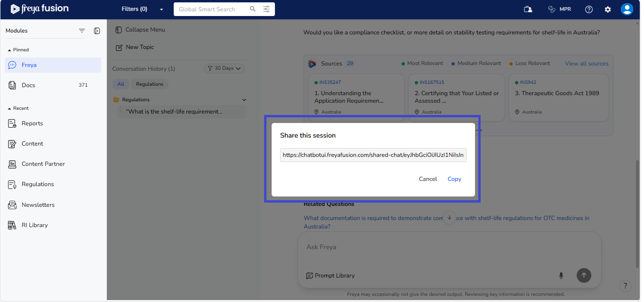Click the user profile avatar
The width and height of the screenshot is (644, 302).
click(627, 9)
